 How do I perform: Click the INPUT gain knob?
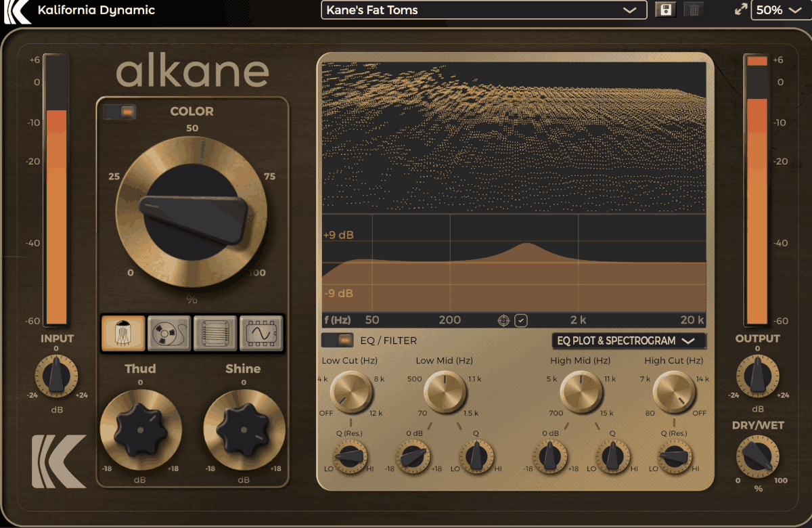pyautogui.click(x=57, y=377)
